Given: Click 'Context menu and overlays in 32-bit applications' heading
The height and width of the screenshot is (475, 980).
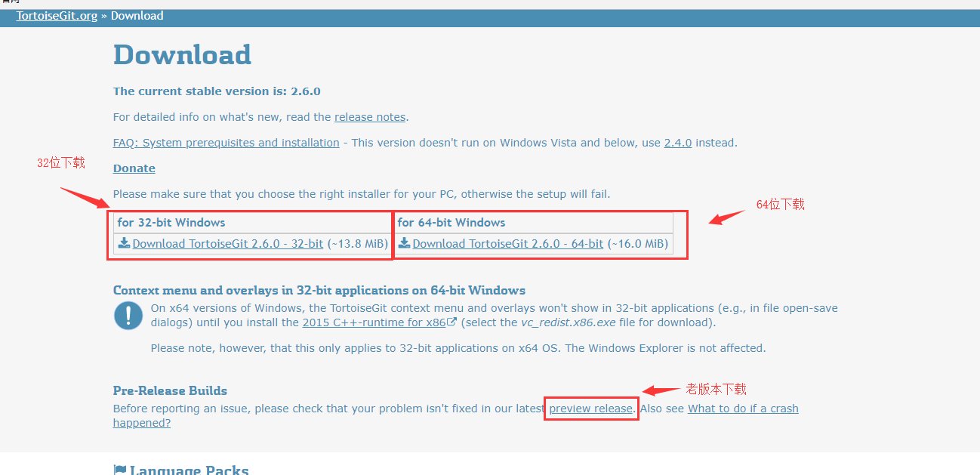Looking at the screenshot, I should pos(319,290).
